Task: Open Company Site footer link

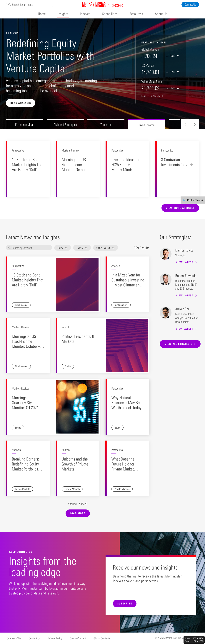Action: coord(14,638)
